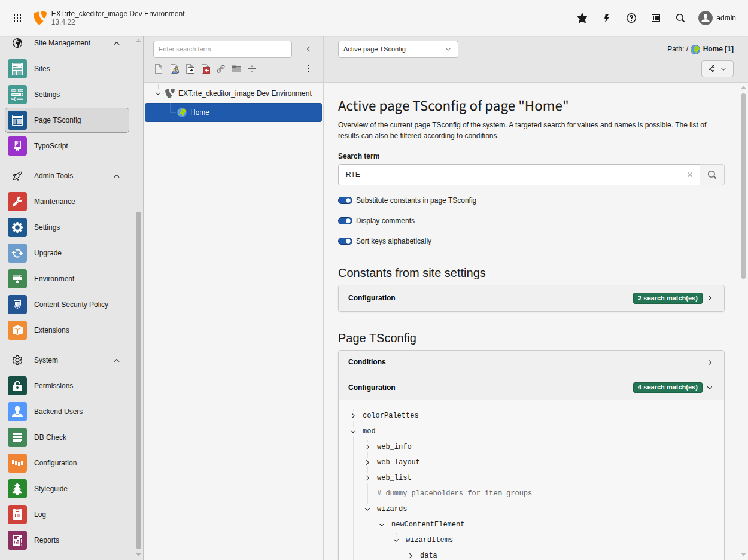Screen dimensions: 748x560
Task: Select the Backend User Section page type icon
Action: [x=174, y=69]
